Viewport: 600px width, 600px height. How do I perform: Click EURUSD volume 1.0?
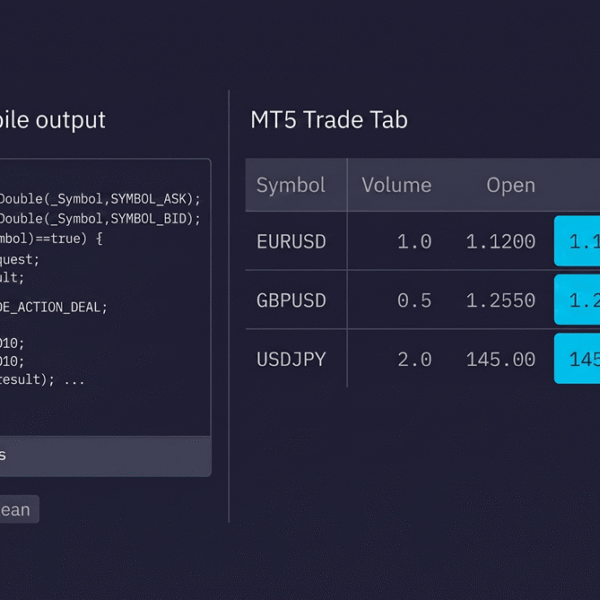point(414,241)
